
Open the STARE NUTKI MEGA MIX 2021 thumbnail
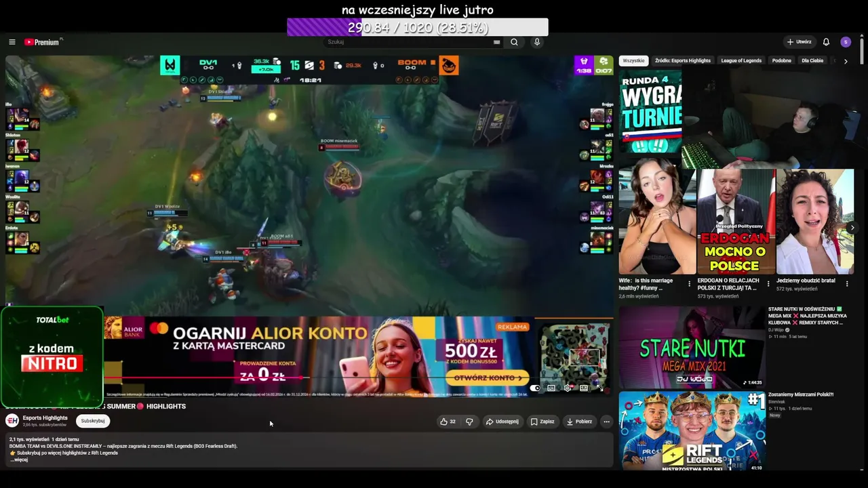pyautogui.click(x=692, y=347)
